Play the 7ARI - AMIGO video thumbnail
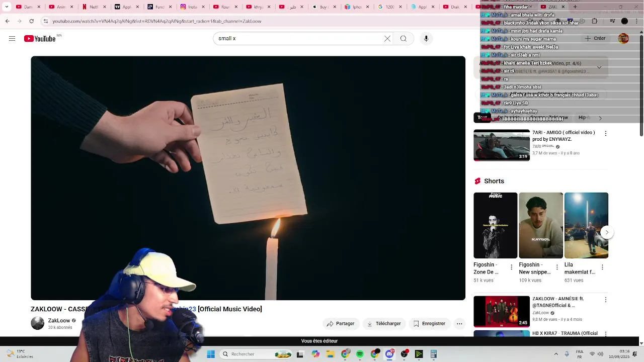This screenshot has height=362, width=644. tap(502, 145)
